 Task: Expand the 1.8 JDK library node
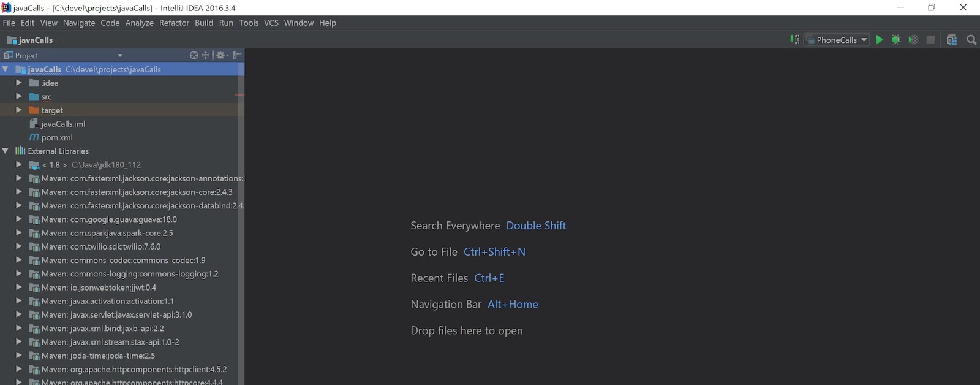19,164
